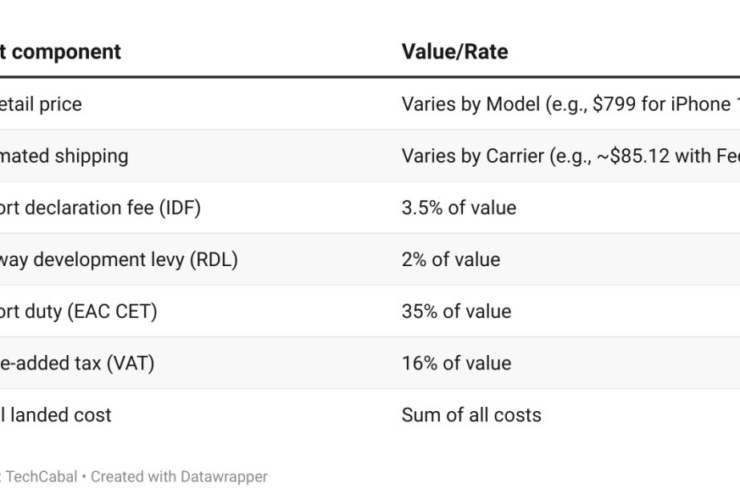
Task: Select the retail price row label
Action: point(41,104)
